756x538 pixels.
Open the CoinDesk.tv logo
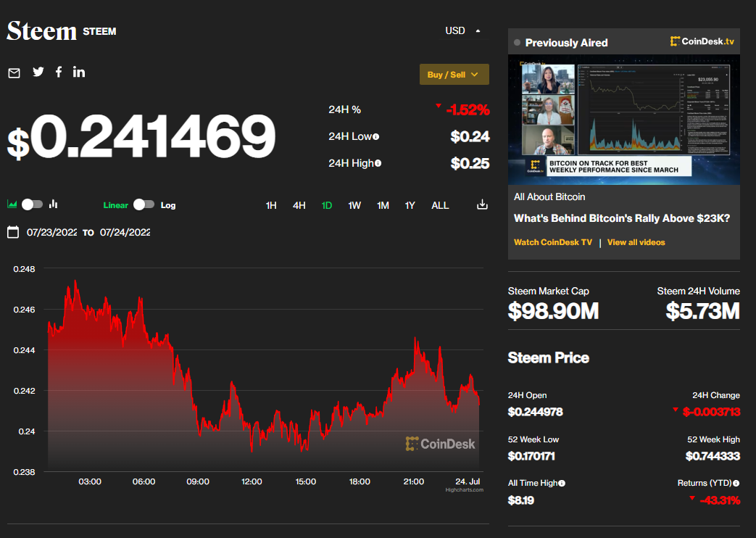click(702, 41)
